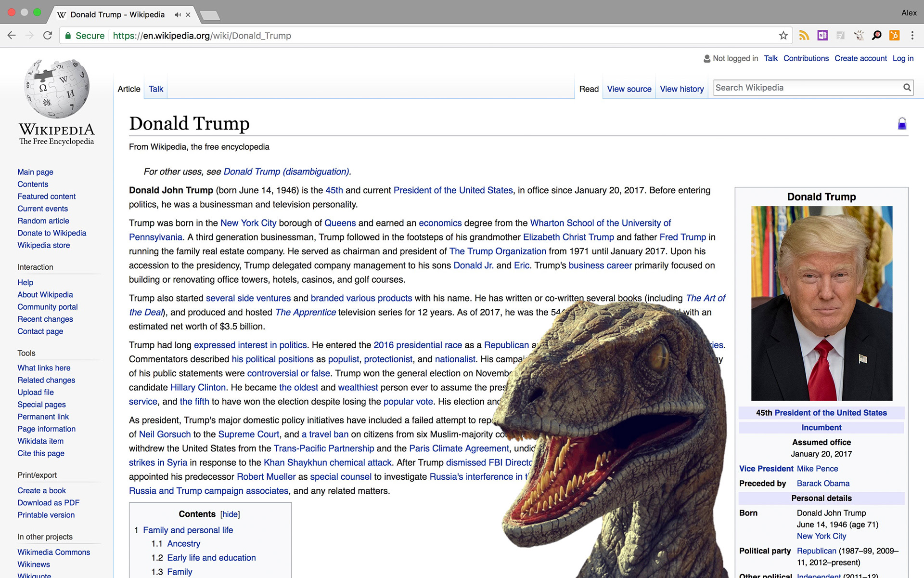
Task: Click the Alex profile name in title bar
Action: tap(909, 13)
